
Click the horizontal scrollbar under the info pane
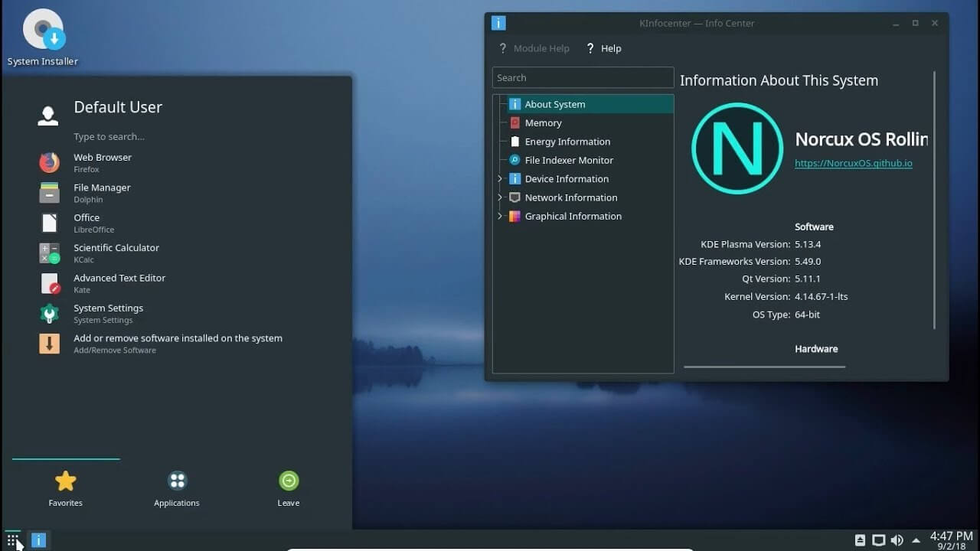coord(764,367)
